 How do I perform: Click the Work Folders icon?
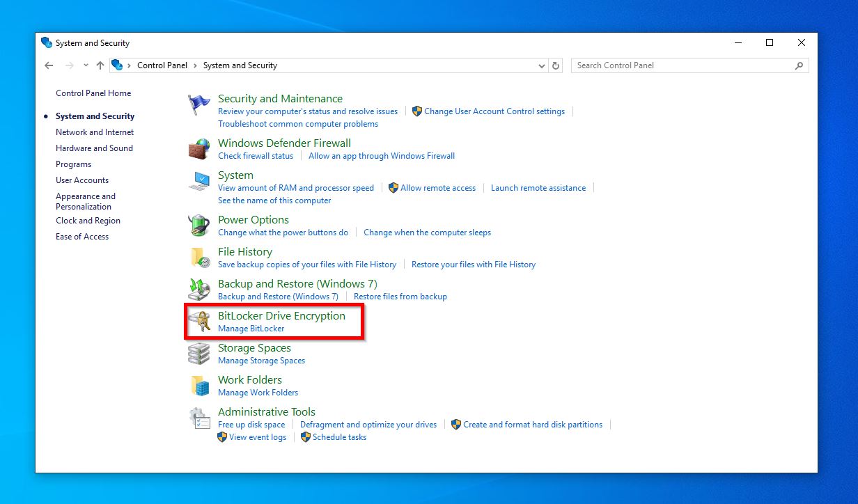click(x=199, y=386)
